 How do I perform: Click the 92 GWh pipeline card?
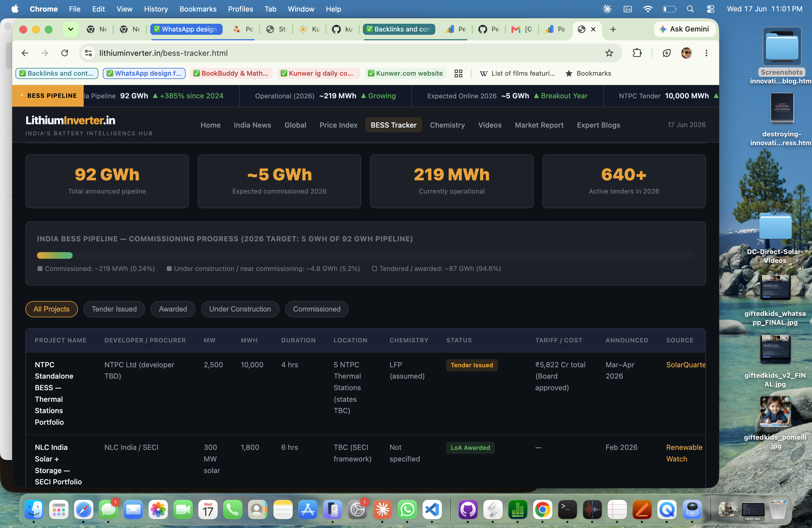coord(107,181)
